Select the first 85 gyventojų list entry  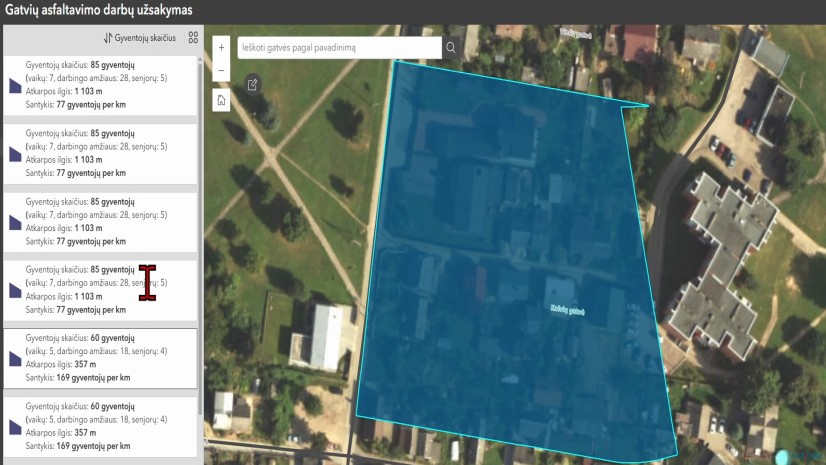click(x=100, y=84)
